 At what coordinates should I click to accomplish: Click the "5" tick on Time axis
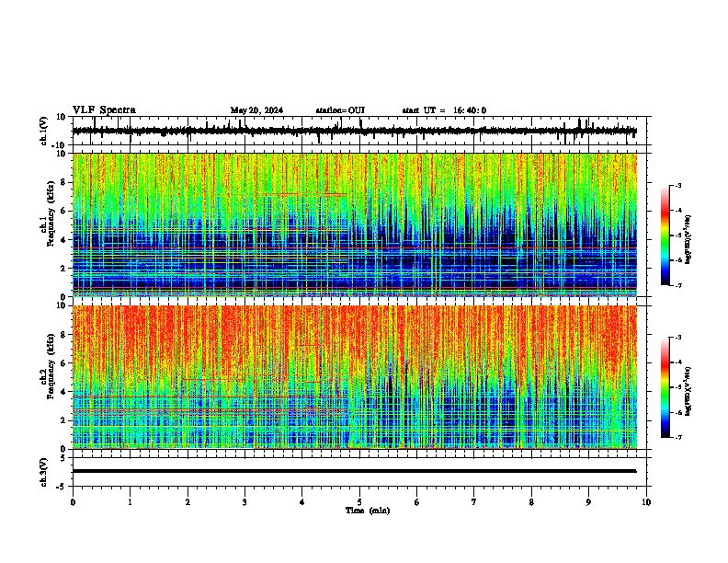(359, 502)
